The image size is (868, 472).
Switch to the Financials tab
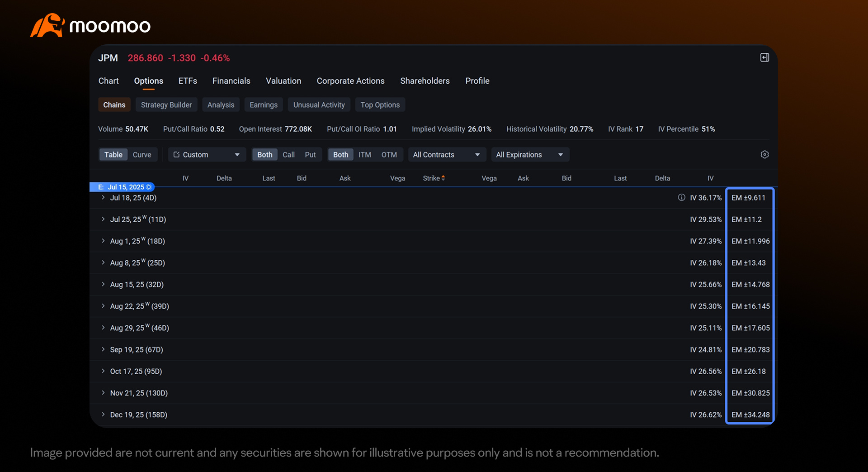(231, 81)
